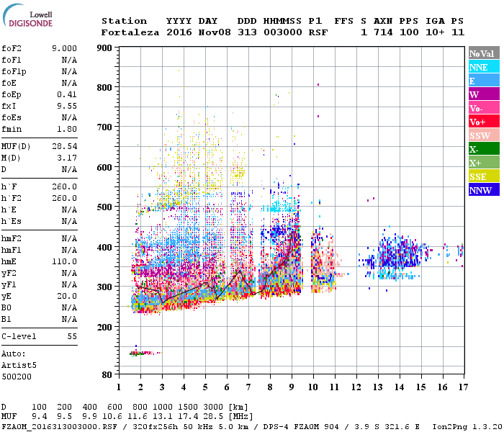Click the 500200 text under Artist5

tap(17, 377)
